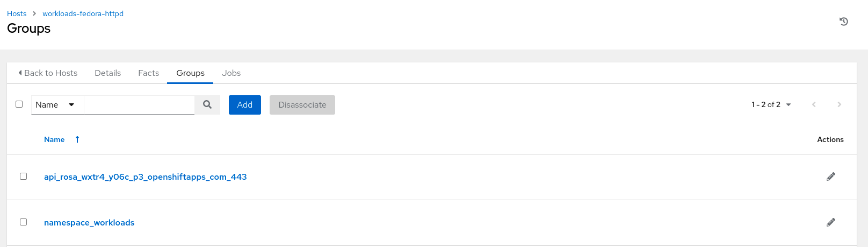868x247 pixels.
Task: Click the Hosts breadcrumb link
Action: (17, 13)
